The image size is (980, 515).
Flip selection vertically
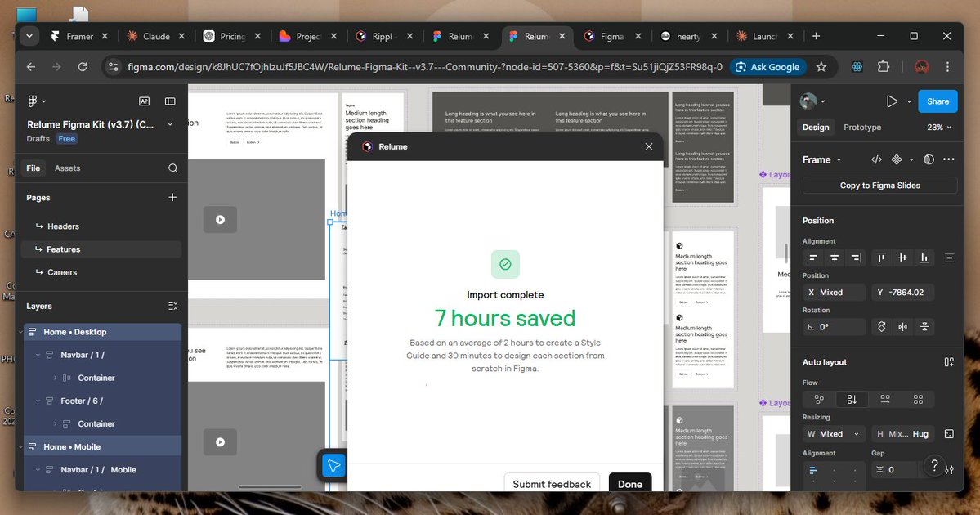click(x=924, y=327)
